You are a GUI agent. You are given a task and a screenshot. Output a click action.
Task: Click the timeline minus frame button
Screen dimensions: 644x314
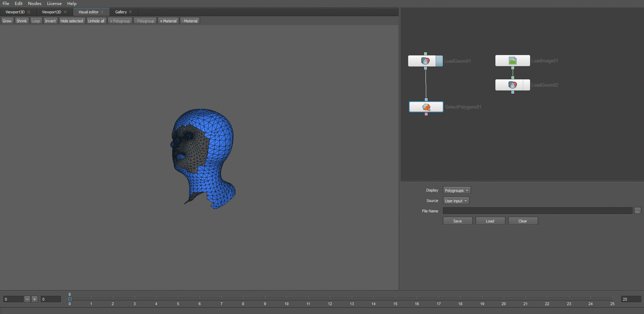pyautogui.click(x=27, y=299)
